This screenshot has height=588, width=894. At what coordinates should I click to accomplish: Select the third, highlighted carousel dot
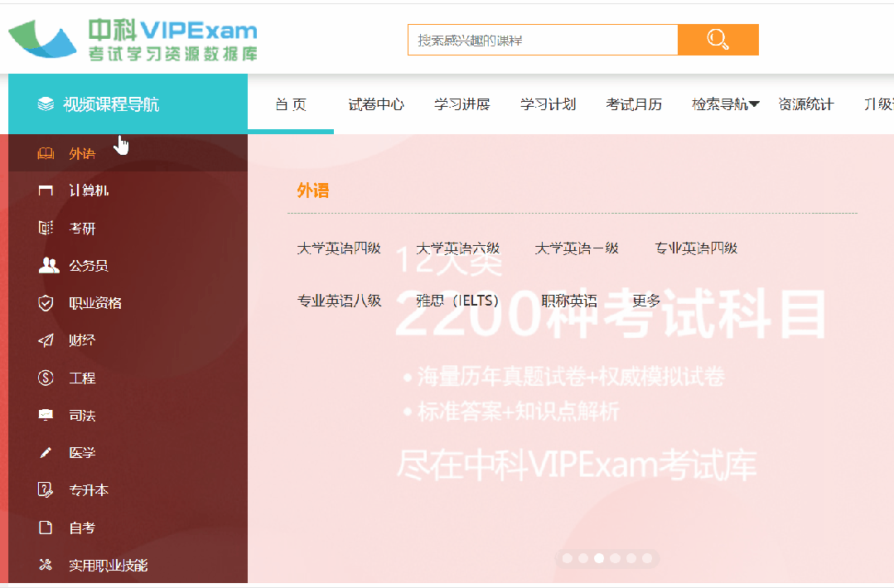coord(599,558)
